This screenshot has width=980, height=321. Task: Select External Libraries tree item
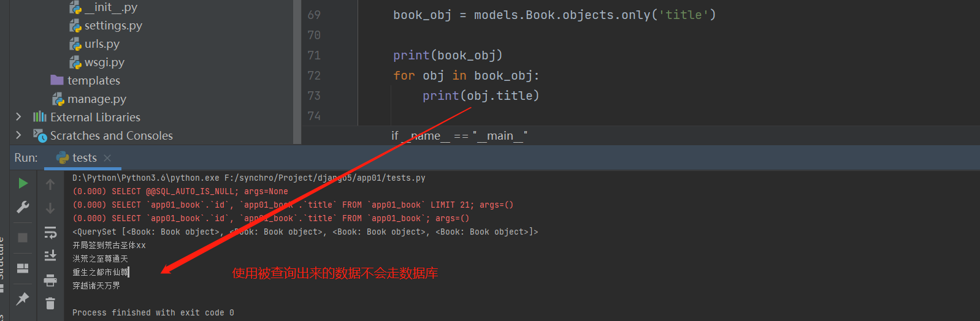pos(95,117)
